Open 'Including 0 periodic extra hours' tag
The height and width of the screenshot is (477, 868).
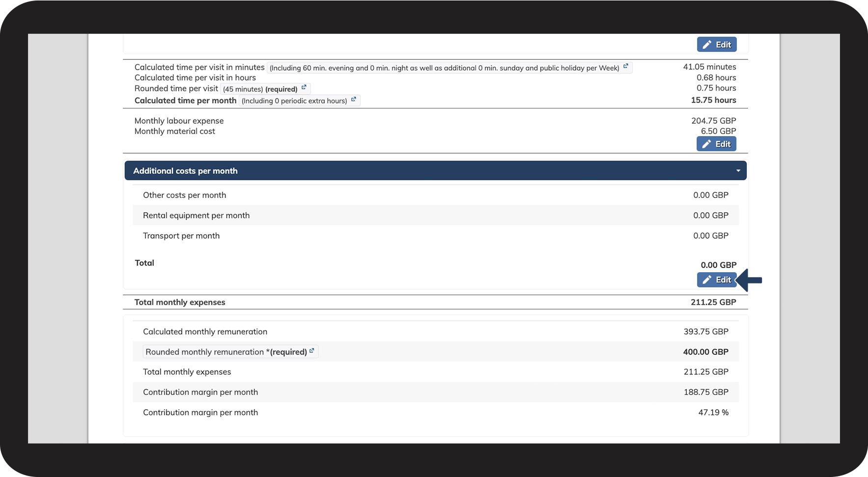294,101
